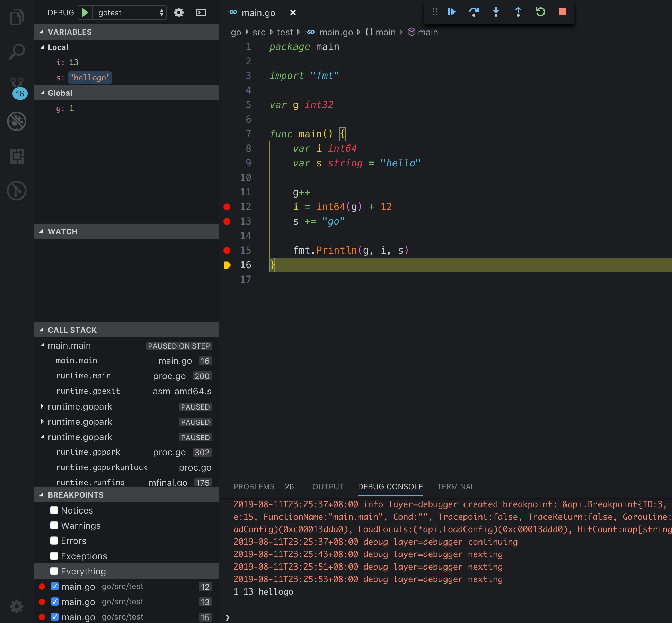Click the breakpoint dot on line 15
Viewport: 672px width, 623px height.
pos(227,251)
